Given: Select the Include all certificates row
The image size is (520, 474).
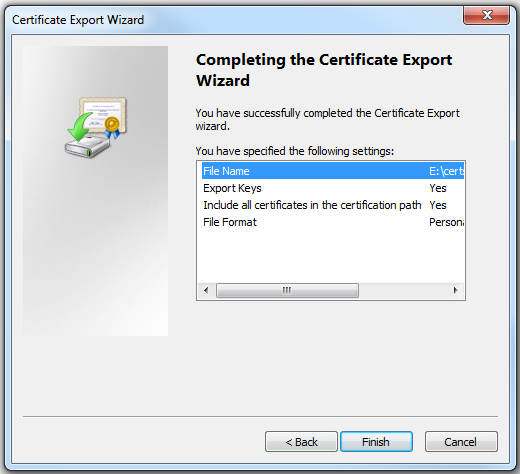Looking at the screenshot, I should [x=333, y=205].
